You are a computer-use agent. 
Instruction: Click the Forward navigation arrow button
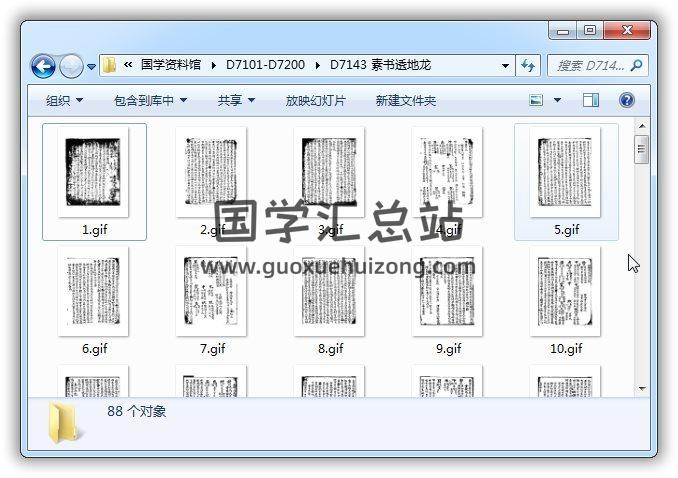[x=71, y=67]
